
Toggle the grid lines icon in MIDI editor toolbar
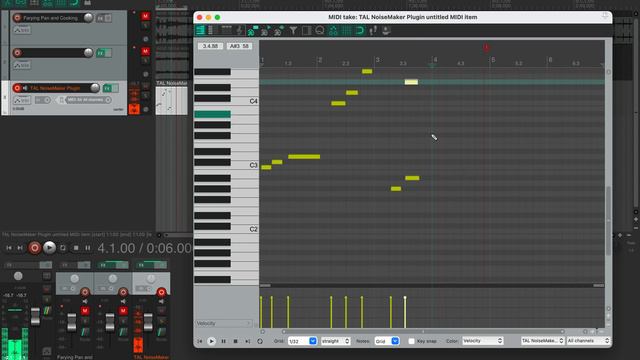click(x=347, y=30)
